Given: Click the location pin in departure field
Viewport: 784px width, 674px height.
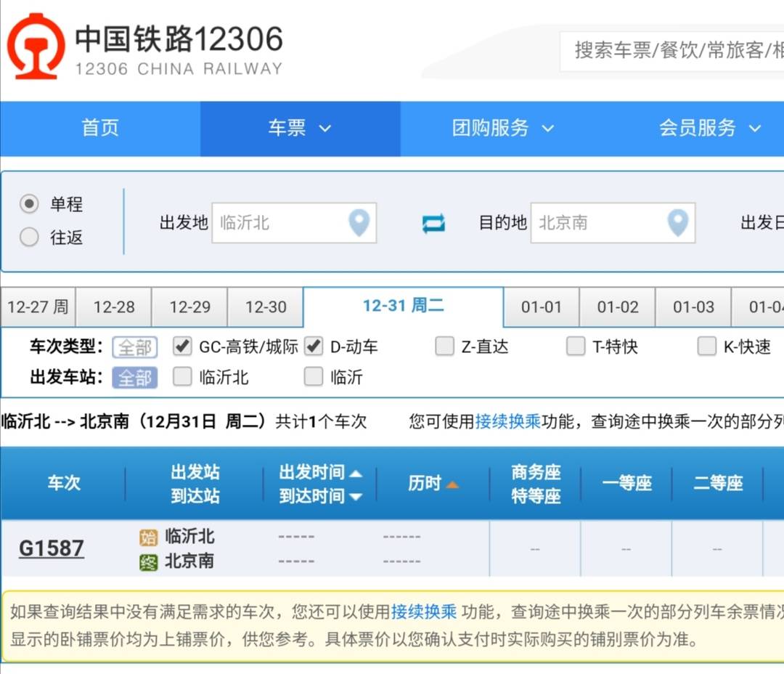Looking at the screenshot, I should pyautogui.click(x=359, y=223).
